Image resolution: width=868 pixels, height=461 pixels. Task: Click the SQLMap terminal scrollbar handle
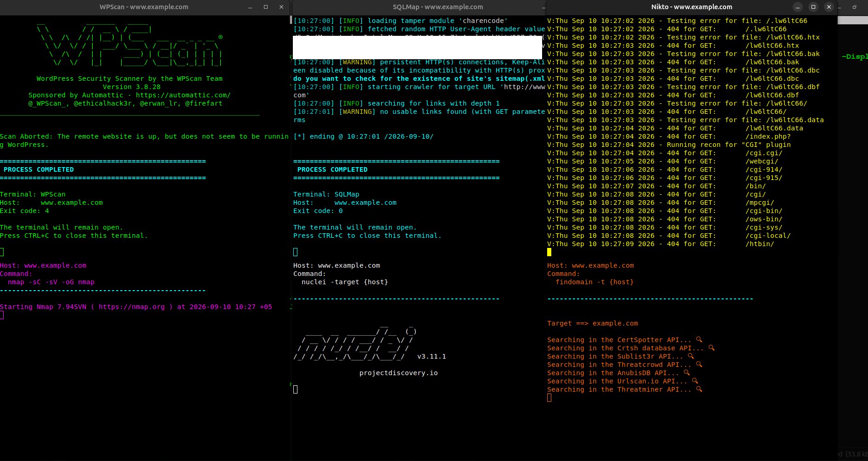tap(291, 20)
